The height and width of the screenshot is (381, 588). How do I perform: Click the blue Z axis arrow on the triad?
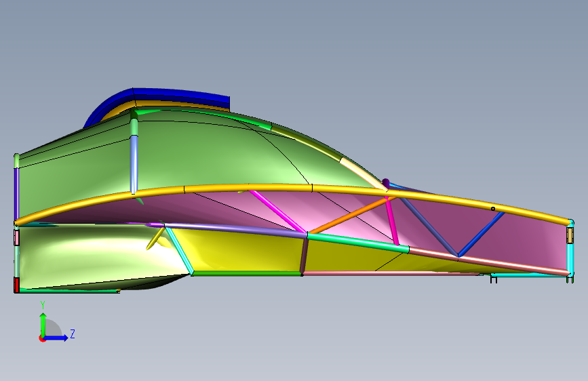pyautogui.click(x=56, y=338)
